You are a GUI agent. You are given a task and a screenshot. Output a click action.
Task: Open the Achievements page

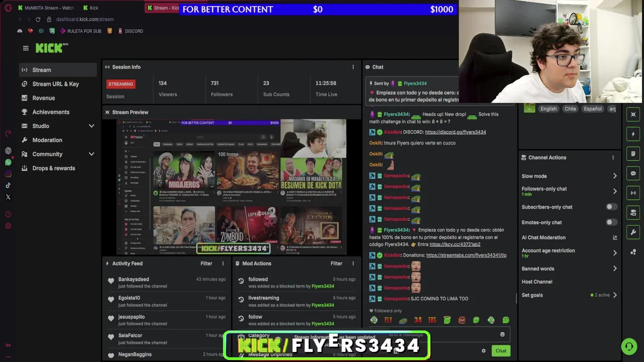[x=51, y=112]
